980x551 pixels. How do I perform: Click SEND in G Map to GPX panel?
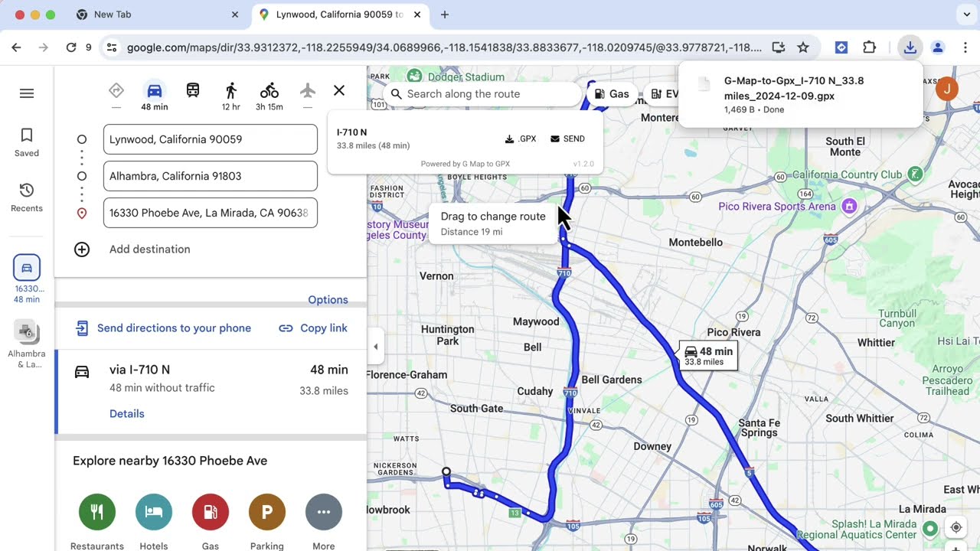point(568,139)
